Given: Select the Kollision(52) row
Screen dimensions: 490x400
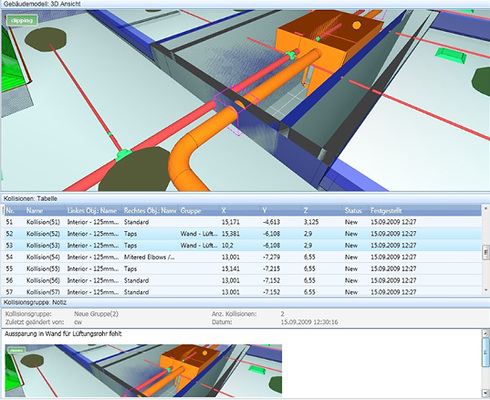Looking at the screenshot, I should pos(242,234).
